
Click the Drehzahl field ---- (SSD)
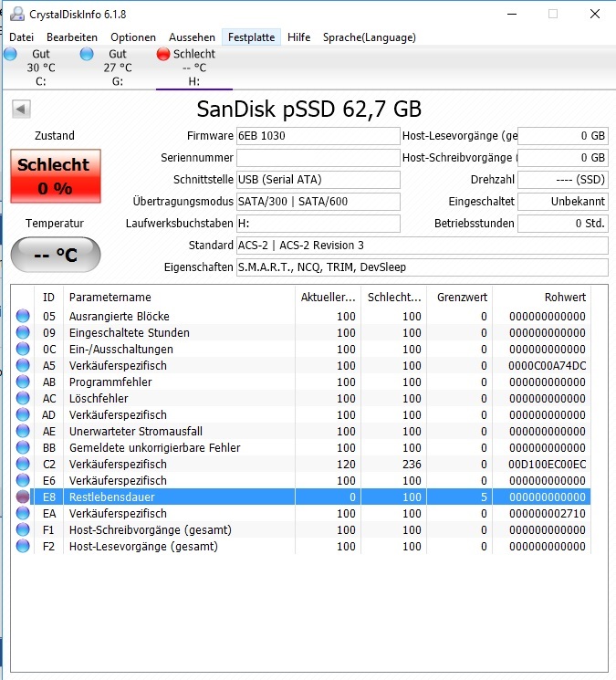(563, 180)
